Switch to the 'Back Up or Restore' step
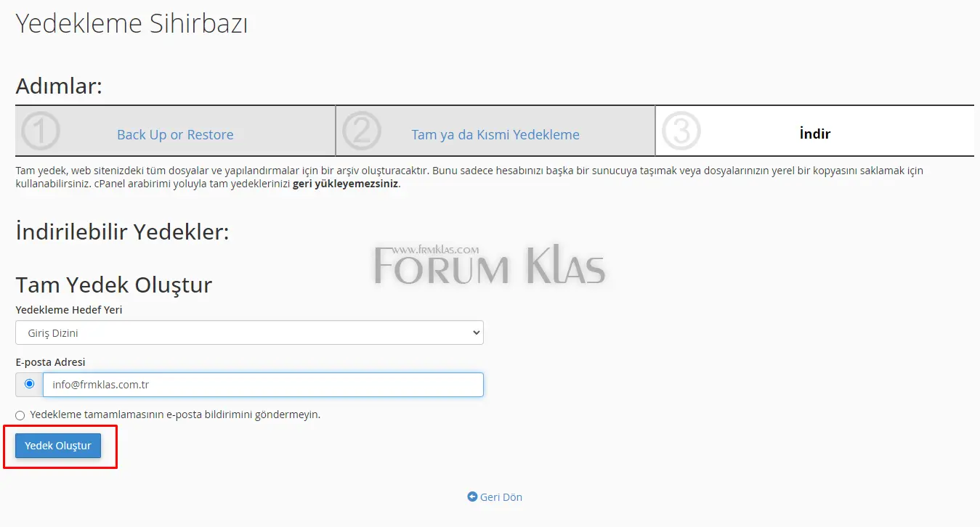Image resolution: width=980 pixels, height=527 pixels. pyautogui.click(x=174, y=134)
